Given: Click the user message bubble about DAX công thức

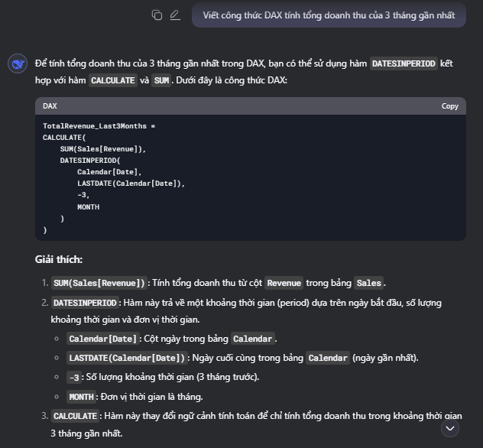Looking at the screenshot, I should click(329, 15).
